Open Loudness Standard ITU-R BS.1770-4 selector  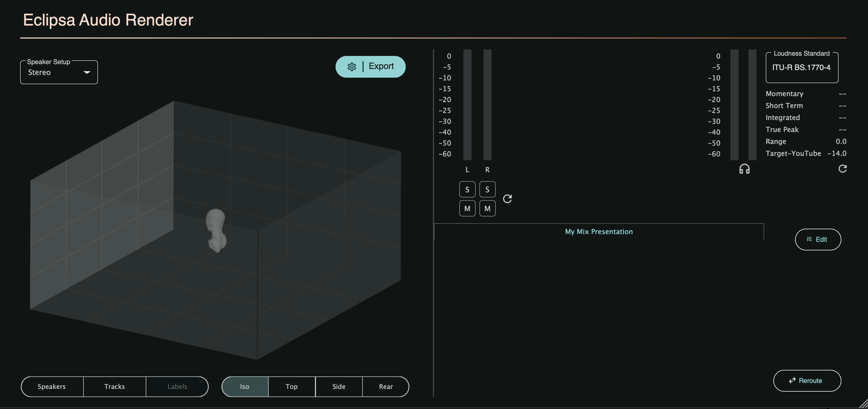click(801, 68)
